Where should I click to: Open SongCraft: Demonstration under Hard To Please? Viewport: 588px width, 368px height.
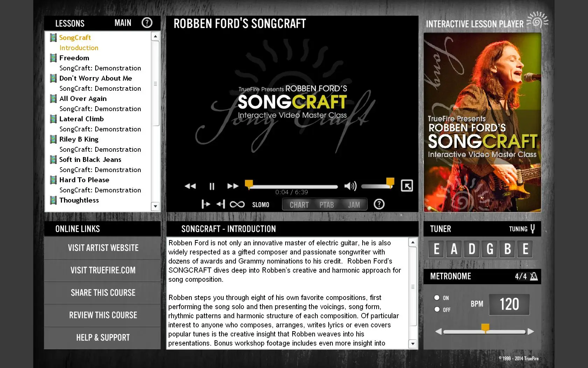tap(100, 190)
